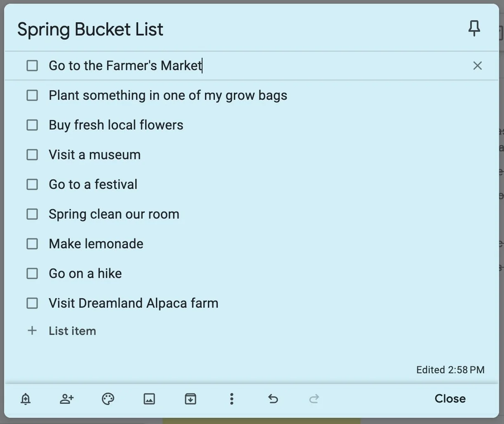504x424 pixels.
Task: Check the Go on a hike box
Action: pos(32,273)
